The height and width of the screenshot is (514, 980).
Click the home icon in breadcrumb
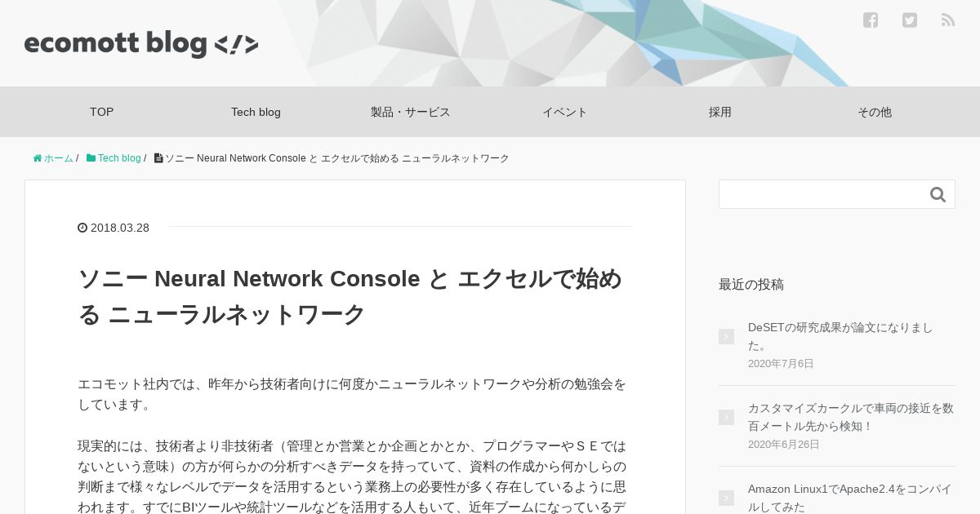(38, 158)
